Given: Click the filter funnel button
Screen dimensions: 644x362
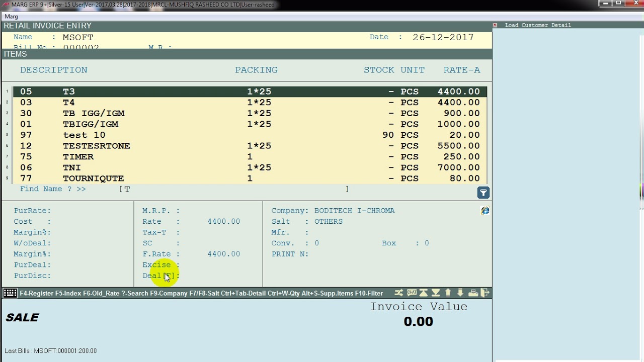Looking at the screenshot, I should coord(483,193).
